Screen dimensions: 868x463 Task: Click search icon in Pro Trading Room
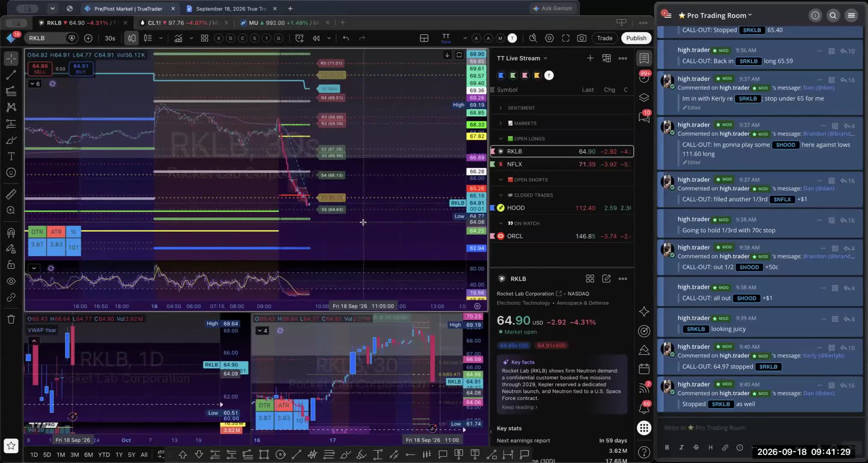click(833, 15)
